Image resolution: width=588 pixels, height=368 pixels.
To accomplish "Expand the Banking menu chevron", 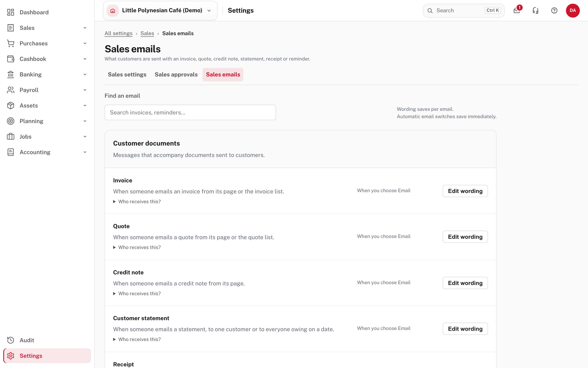I will pyautogui.click(x=85, y=74).
